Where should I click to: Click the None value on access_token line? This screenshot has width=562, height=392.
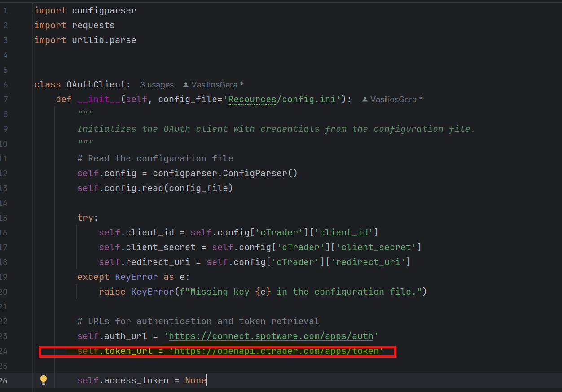coord(195,380)
